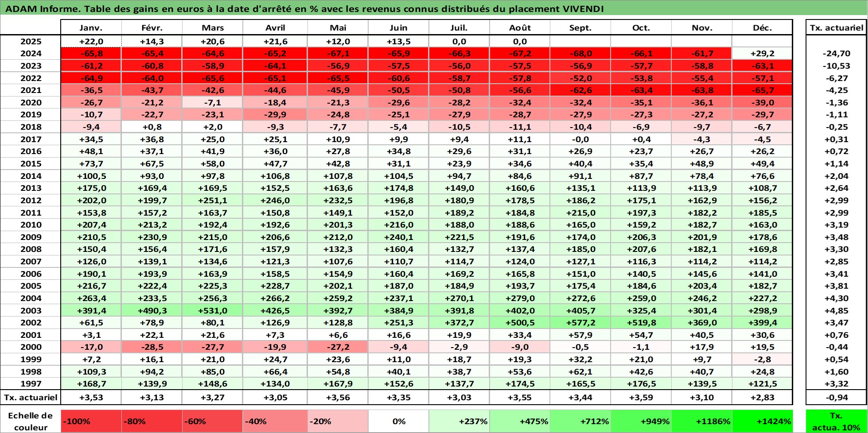The image size is (868, 433).
Task: Click the '+531,0' cell in Mars 2003
Action: click(212, 311)
